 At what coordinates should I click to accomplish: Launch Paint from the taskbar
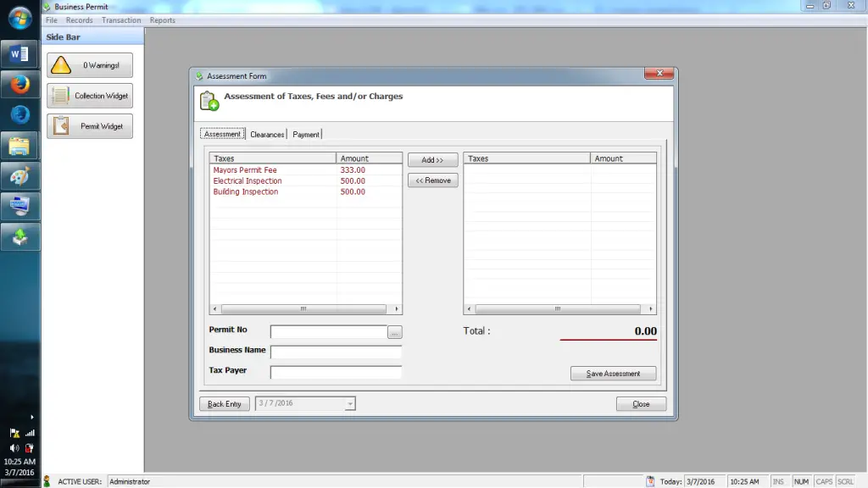tap(20, 176)
